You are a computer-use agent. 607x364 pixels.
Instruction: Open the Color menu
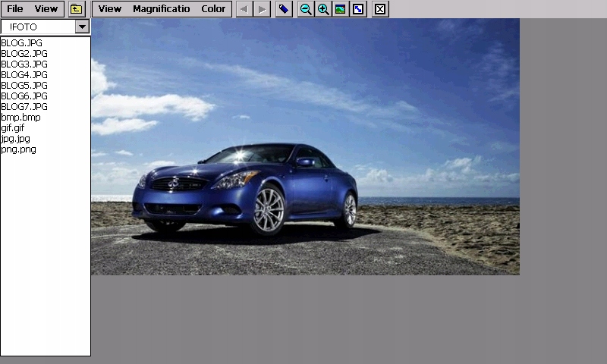[x=213, y=9]
